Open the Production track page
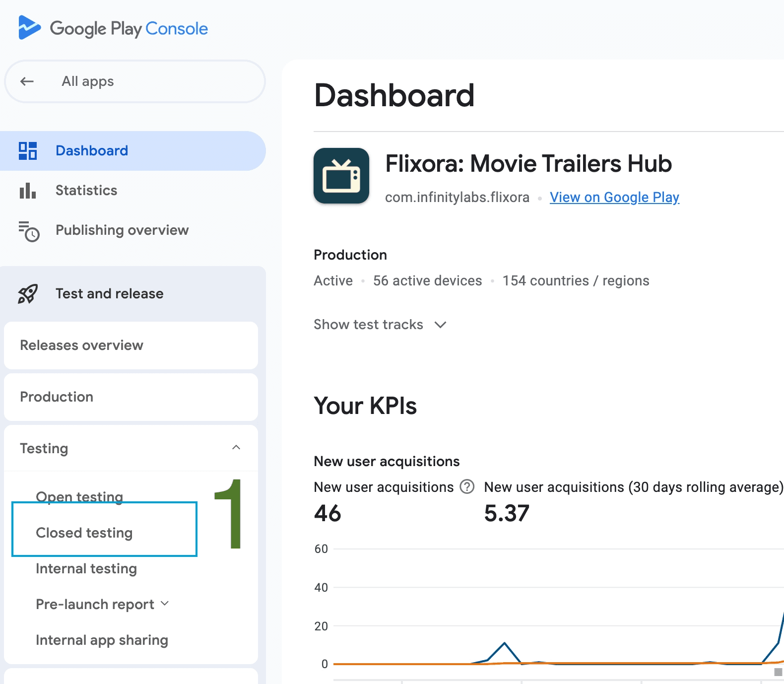 click(x=131, y=397)
